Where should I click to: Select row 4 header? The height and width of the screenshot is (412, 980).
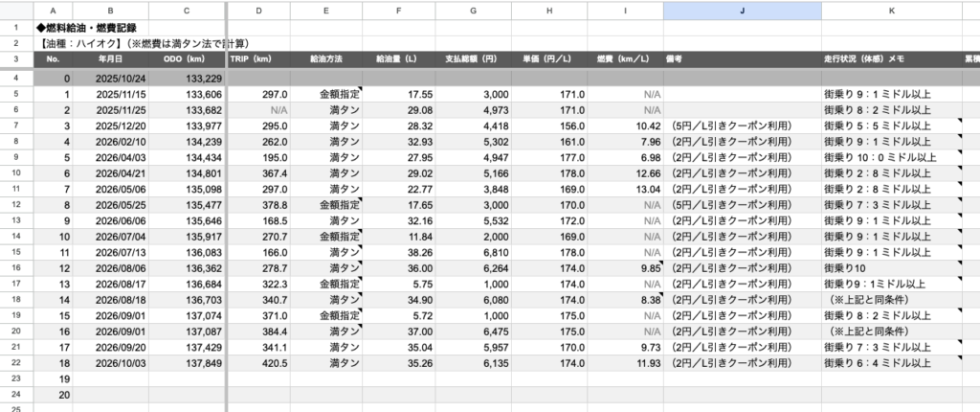point(15,79)
